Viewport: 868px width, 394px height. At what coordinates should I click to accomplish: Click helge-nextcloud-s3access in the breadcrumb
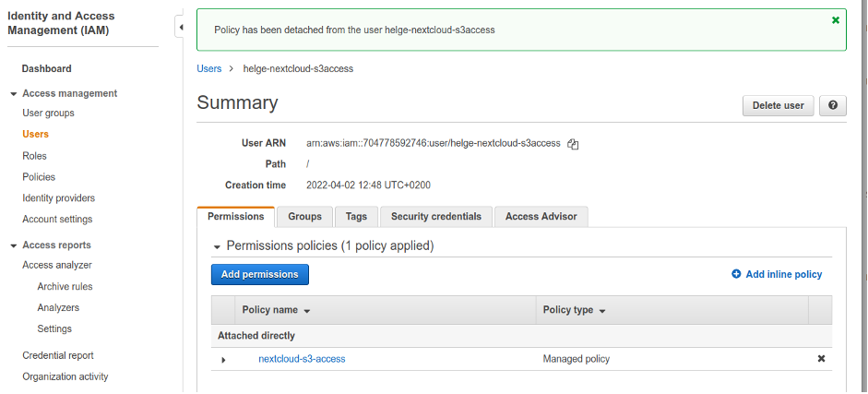298,68
